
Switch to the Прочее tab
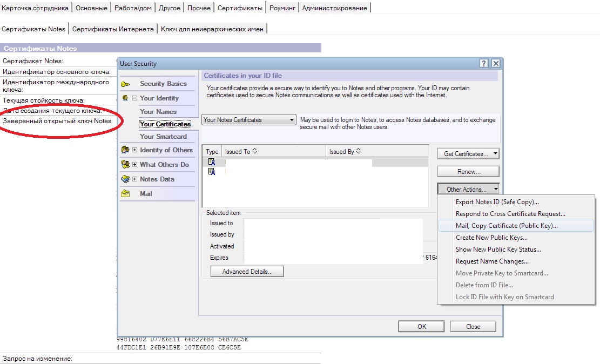[x=199, y=8]
